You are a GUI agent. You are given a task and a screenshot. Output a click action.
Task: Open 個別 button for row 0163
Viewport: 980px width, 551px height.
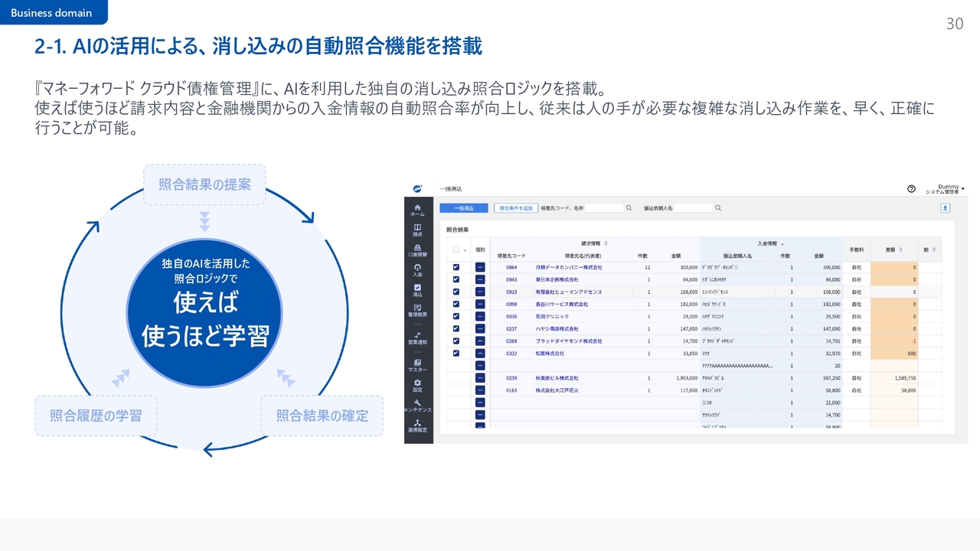pyautogui.click(x=480, y=390)
